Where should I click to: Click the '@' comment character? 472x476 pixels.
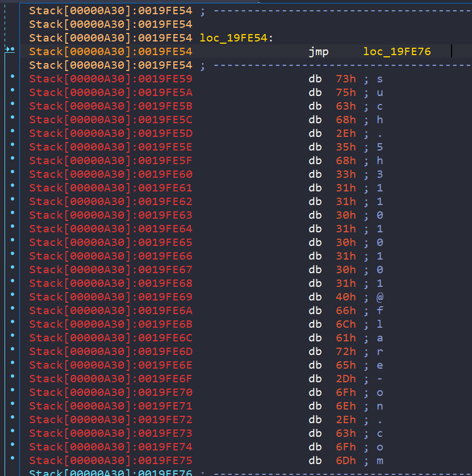380,297
